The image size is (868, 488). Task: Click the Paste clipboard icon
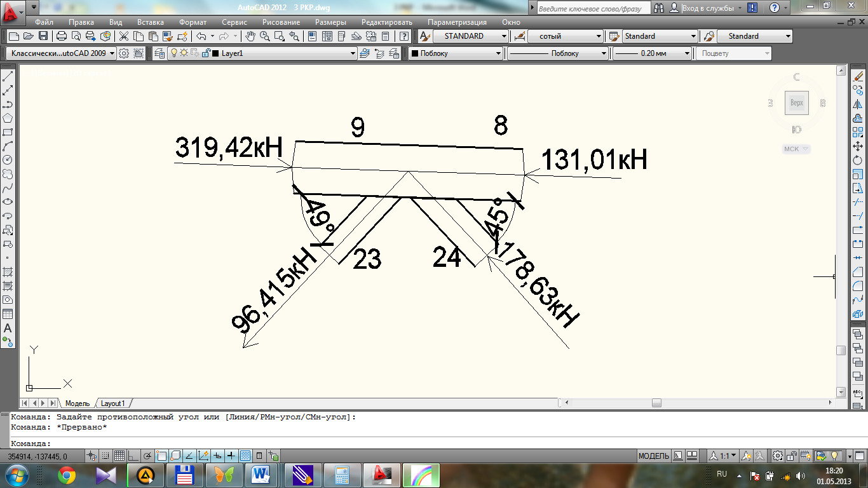tap(153, 36)
